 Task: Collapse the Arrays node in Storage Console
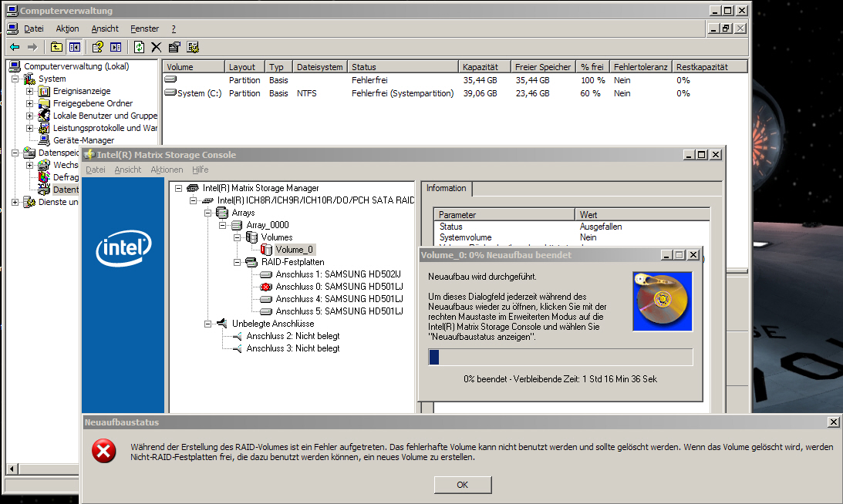[207, 213]
